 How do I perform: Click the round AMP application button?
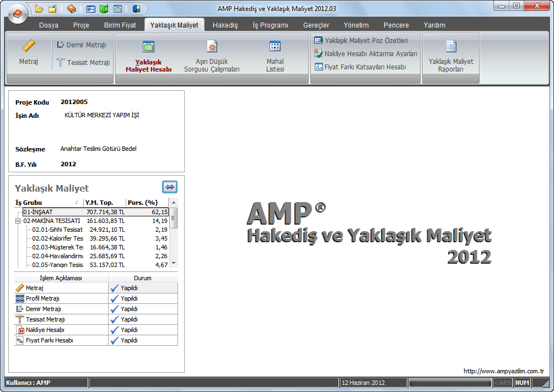17,12
